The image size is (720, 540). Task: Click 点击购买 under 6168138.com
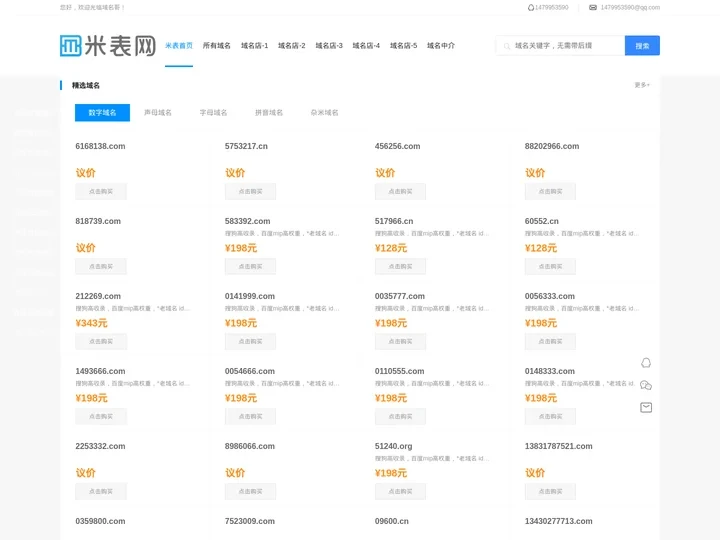(101, 191)
